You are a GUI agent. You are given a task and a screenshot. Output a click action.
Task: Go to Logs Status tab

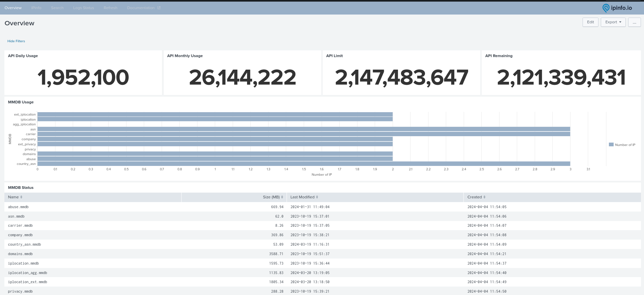coord(83,8)
